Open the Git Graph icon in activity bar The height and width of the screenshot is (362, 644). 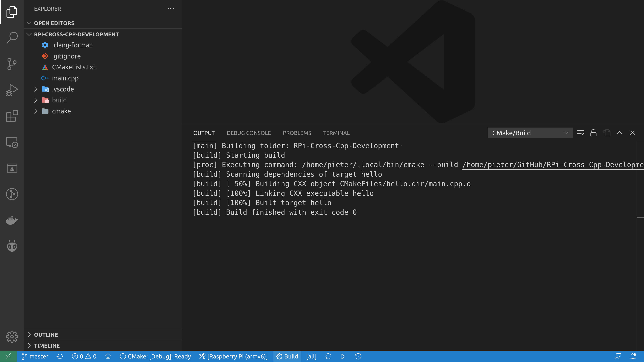coord(12,194)
